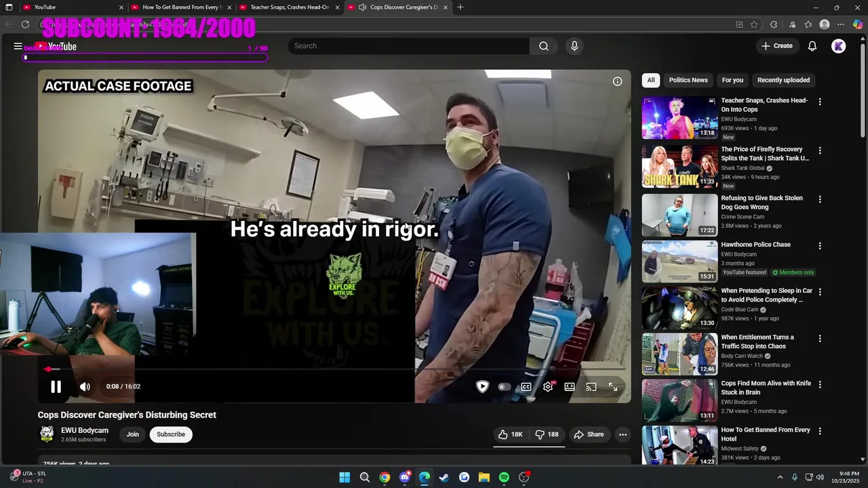Click the shield play icon in player
Viewport: 868px width, 488px height.
(482, 387)
